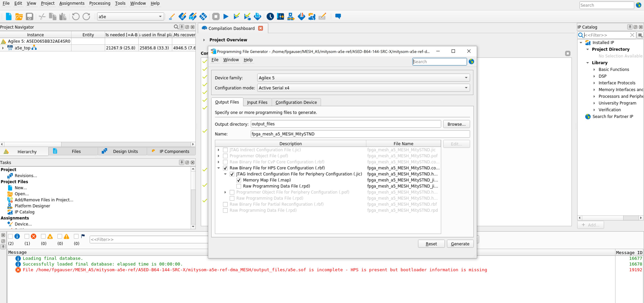Click Browse... for the output directory

coord(456,124)
